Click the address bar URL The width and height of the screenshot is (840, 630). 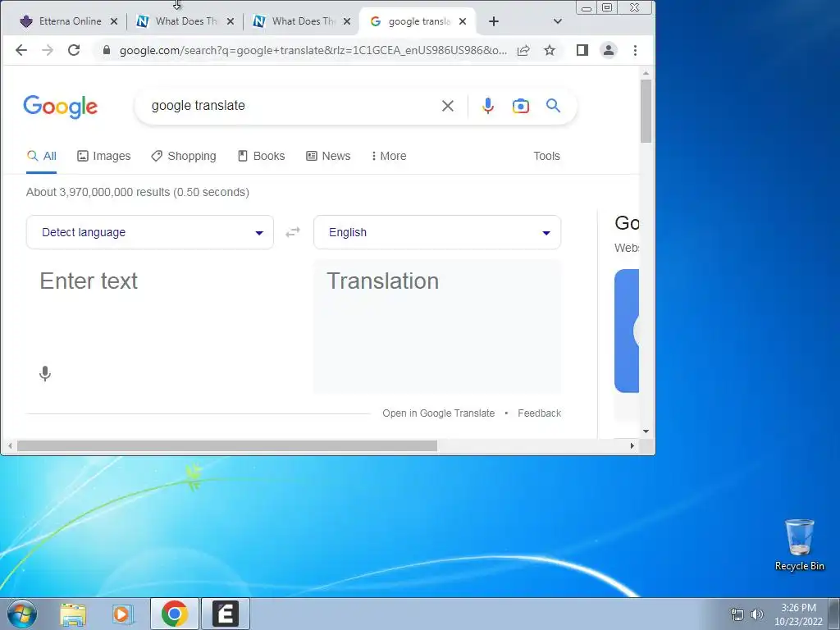[x=313, y=50]
